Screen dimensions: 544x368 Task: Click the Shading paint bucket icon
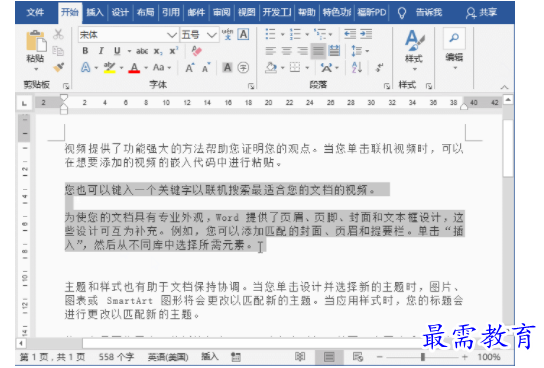click(x=271, y=67)
